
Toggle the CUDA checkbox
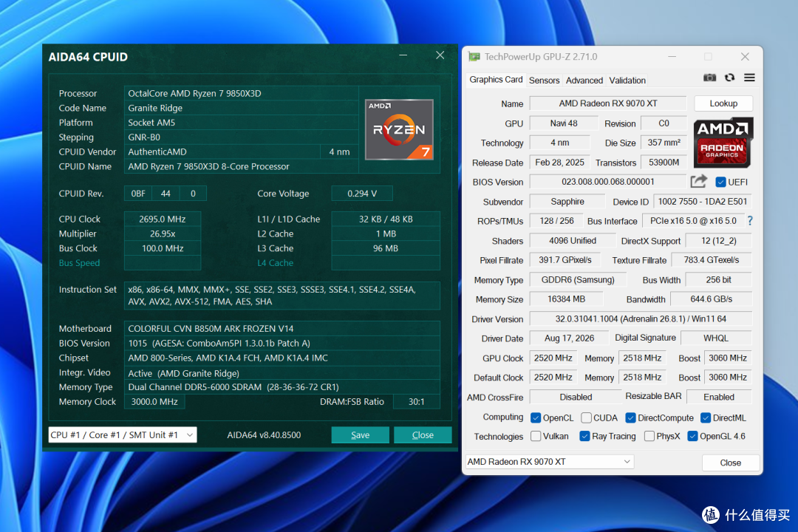586,417
